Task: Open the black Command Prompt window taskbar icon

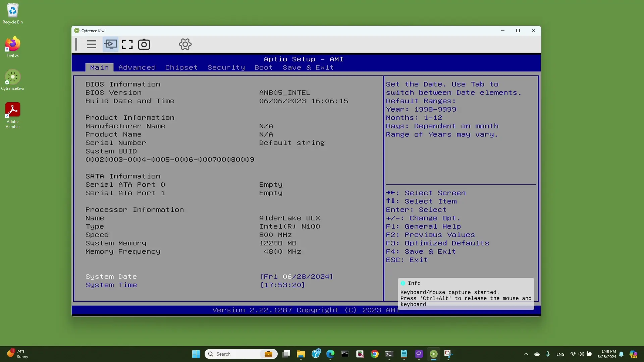Action: pyautogui.click(x=345, y=354)
